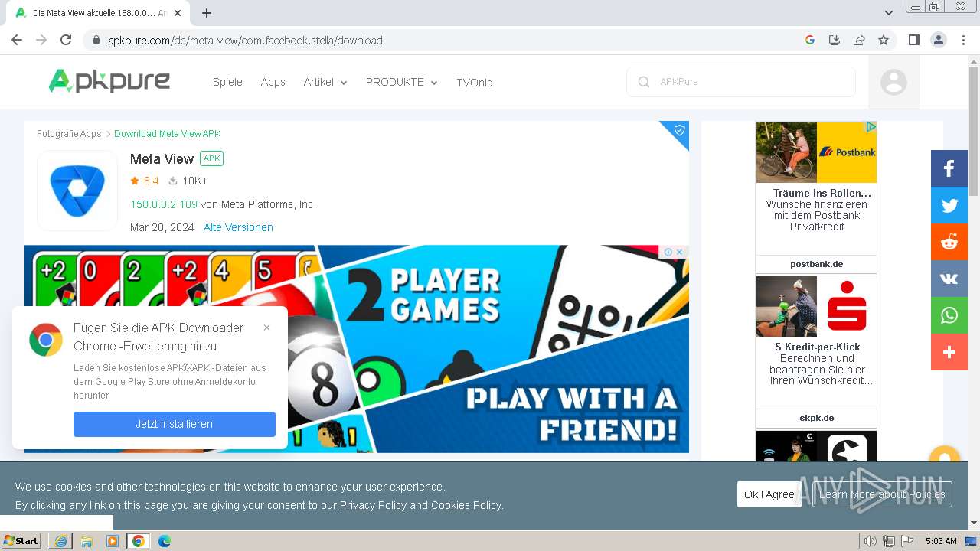
Task: Click the site lock icon
Action: tap(96, 41)
